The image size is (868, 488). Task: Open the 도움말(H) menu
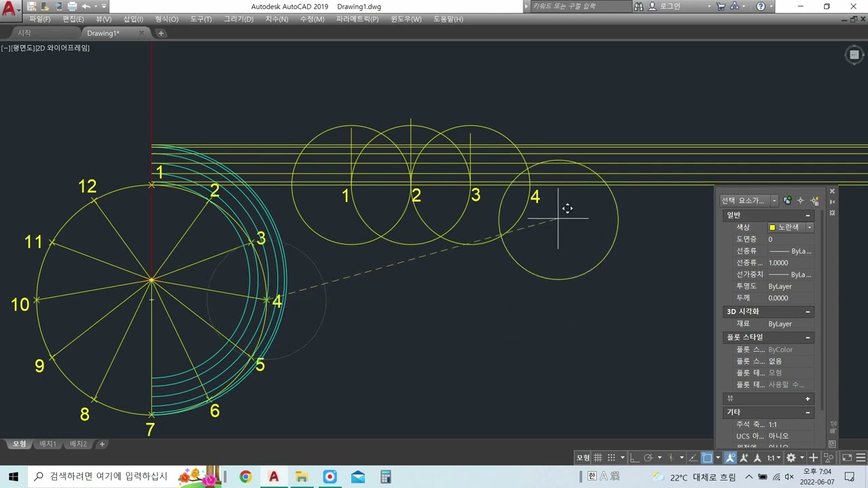pos(448,19)
